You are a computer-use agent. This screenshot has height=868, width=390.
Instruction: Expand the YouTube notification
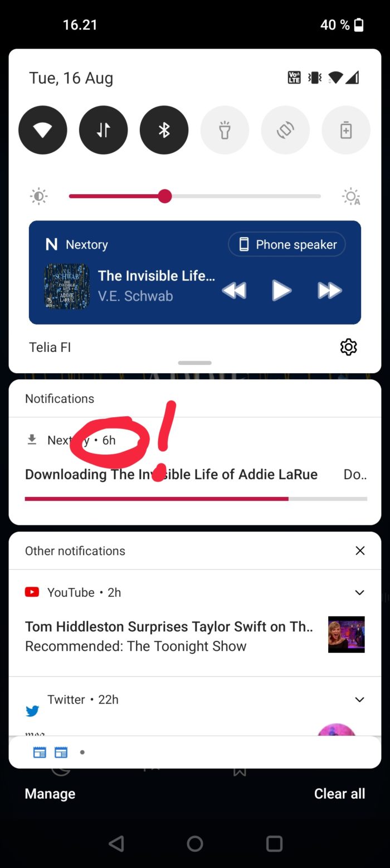coord(360,592)
